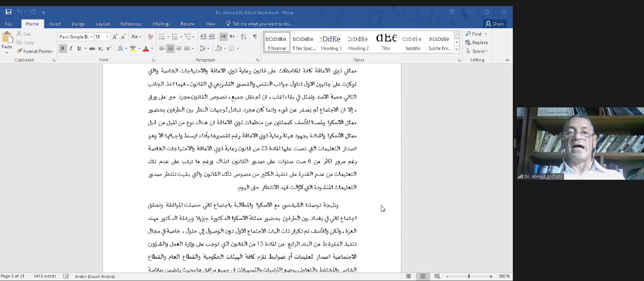This screenshot has height=281, width=644.
Task: Click the Undo arrow in the quick access toolbar
Action: click(19, 12)
